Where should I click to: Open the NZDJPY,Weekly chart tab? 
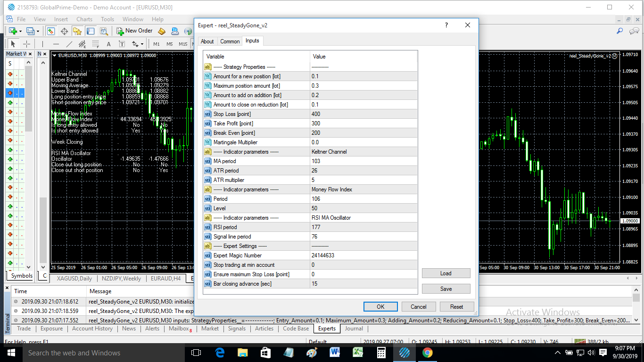[122, 279]
